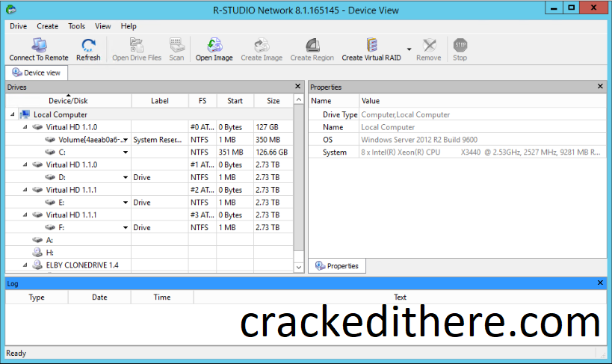Click the Log Type column header
The image size is (612, 364).
(37, 297)
